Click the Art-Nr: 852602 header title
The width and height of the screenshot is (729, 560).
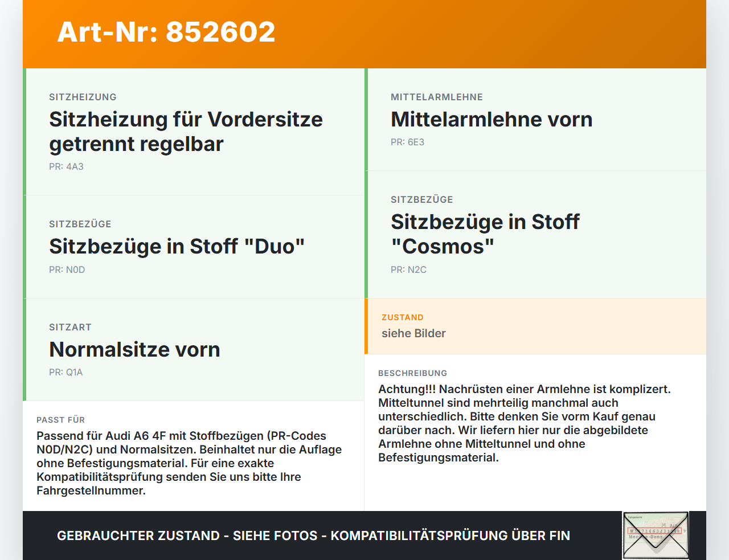(x=166, y=32)
